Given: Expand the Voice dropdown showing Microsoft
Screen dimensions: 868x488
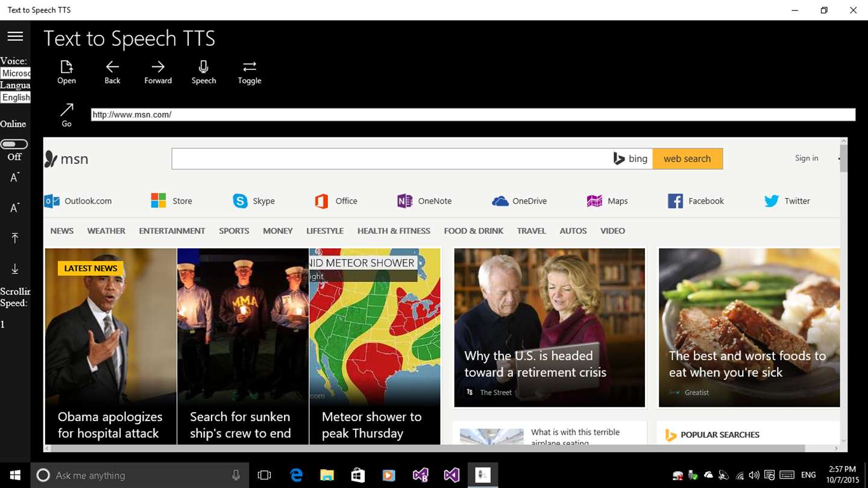Looking at the screenshot, I should (x=16, y=73).
